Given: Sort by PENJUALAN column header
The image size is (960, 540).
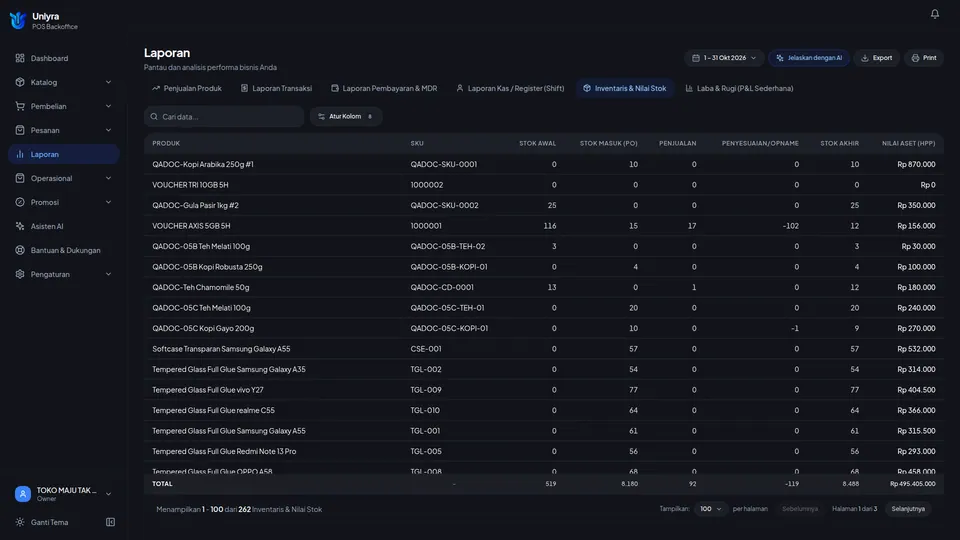Looking at the screenshot, I should [677, 143].
